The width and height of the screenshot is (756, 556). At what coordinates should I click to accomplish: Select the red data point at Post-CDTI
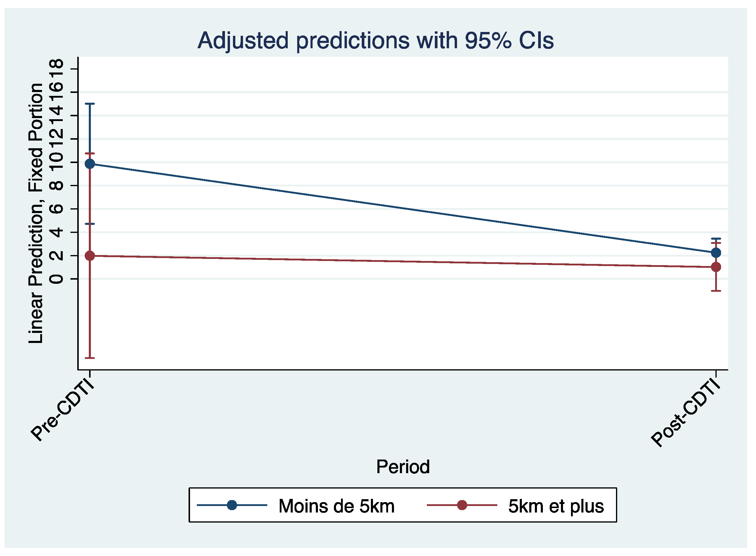coord(716,267)
